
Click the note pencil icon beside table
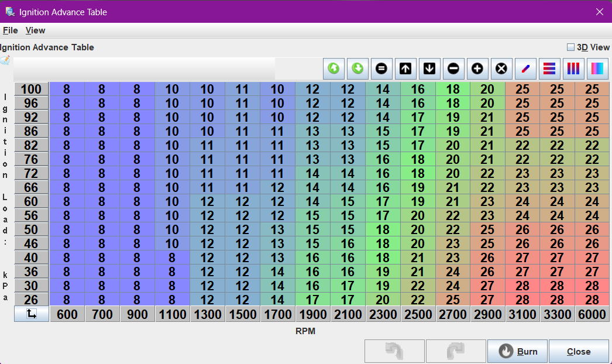click(x=5, y=60)
